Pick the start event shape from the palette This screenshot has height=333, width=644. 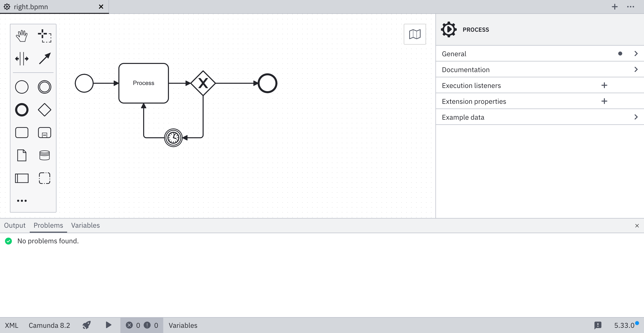(22, 87)
